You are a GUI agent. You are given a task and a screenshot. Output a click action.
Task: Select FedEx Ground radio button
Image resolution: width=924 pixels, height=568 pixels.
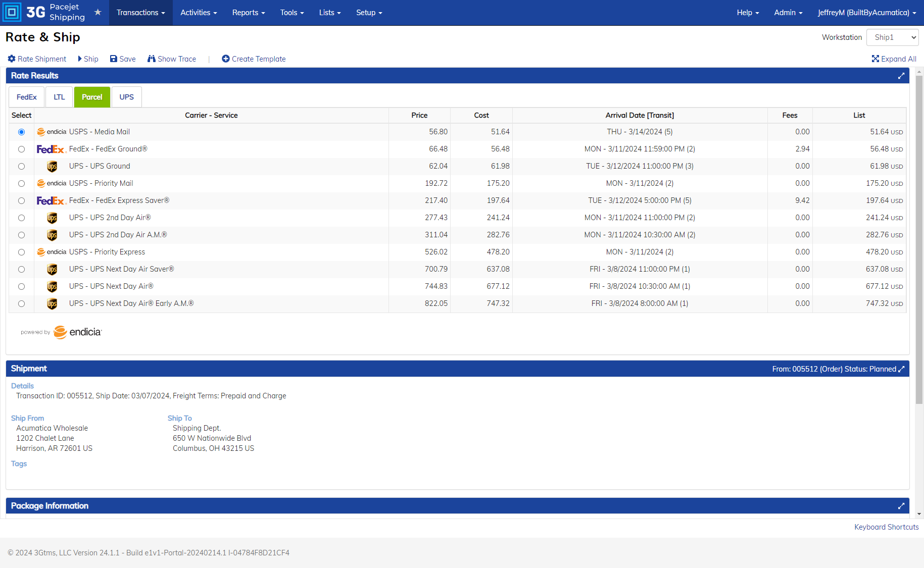pyautogui.click(x=21, y=149)
